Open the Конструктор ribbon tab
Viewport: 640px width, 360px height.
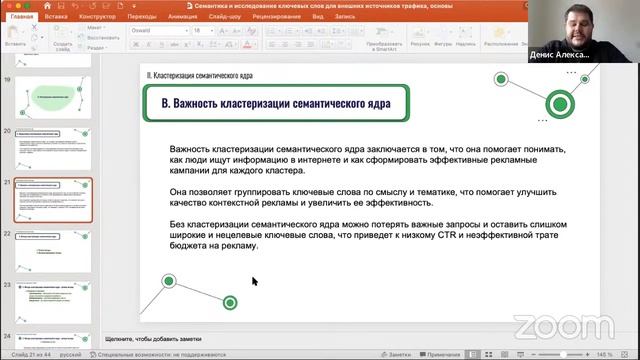pyautogui.click(x=97, y=17)
